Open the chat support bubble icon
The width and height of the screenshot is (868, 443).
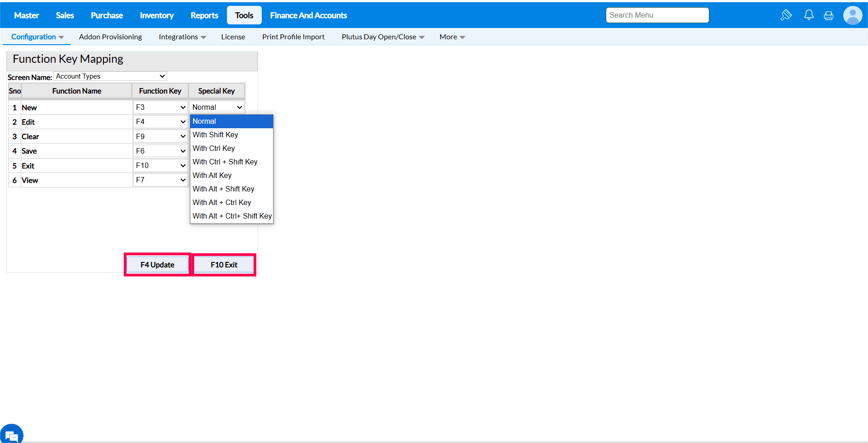(11, 434)
